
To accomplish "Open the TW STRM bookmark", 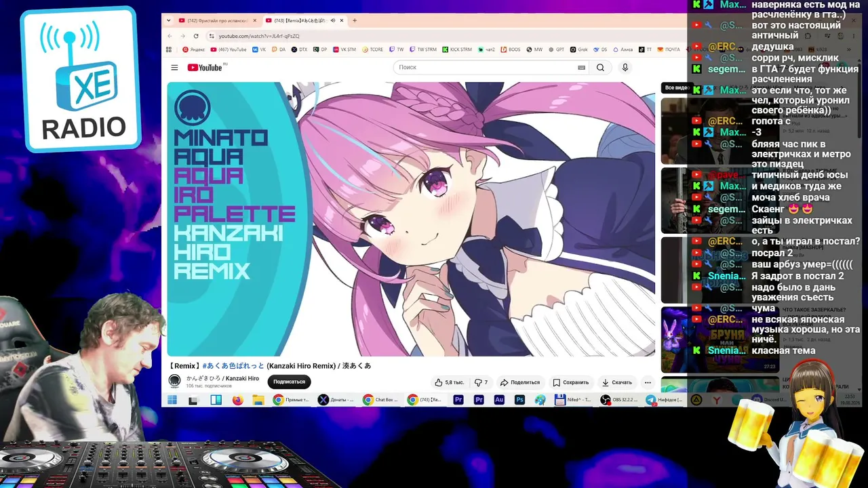I will tap(423, 49).
